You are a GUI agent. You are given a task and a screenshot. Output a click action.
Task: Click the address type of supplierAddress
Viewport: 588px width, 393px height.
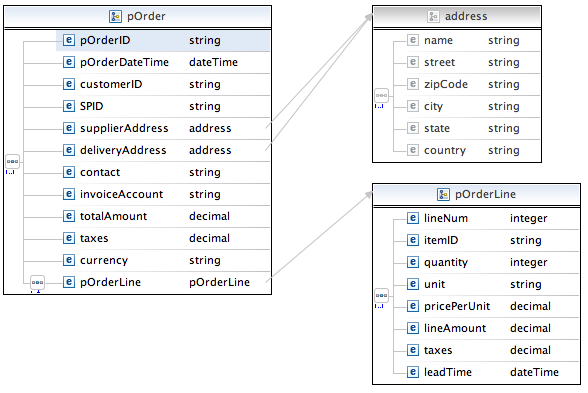210,128
